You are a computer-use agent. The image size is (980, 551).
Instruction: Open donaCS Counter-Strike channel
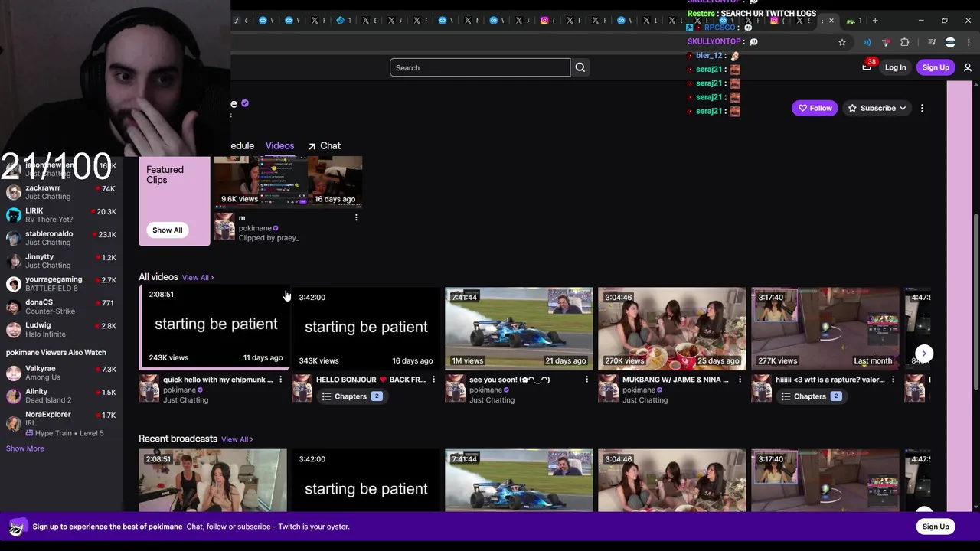[x=61, y=307]
